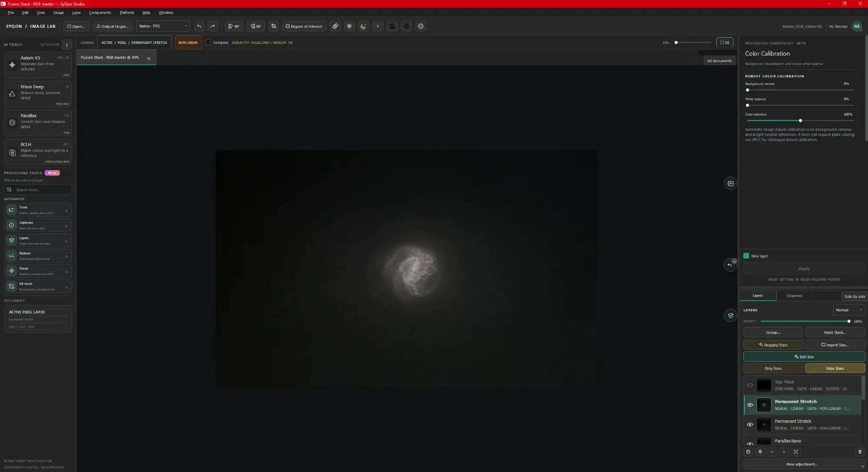Screen dimensions: 868x472
Task: Open the histogram icon beside the canvas
Action: coord(730,183)
